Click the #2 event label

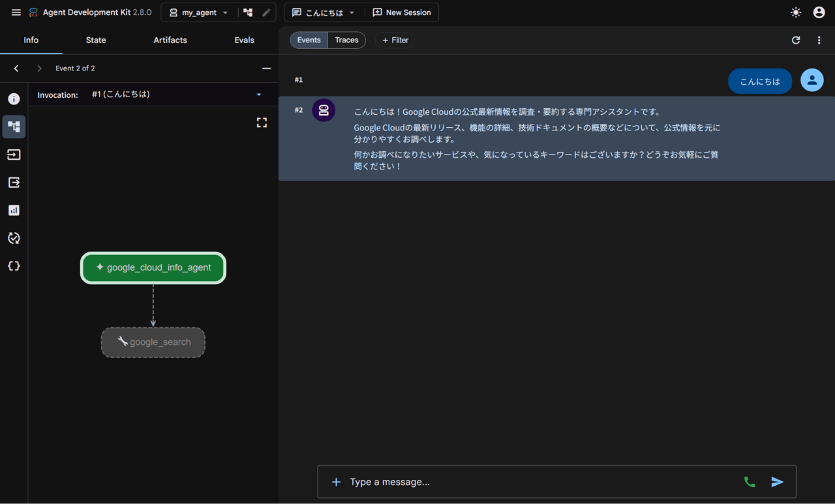tap(299, 110)
